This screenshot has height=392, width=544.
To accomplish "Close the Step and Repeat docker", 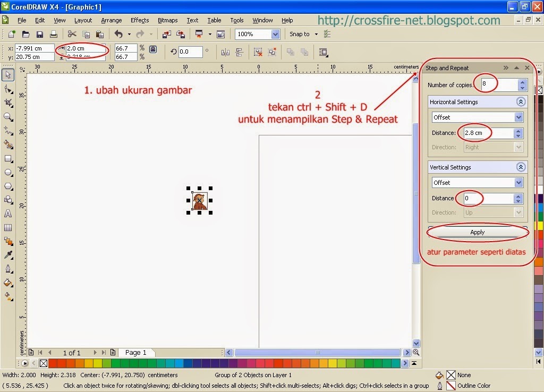I will click(x=527, y=67).
